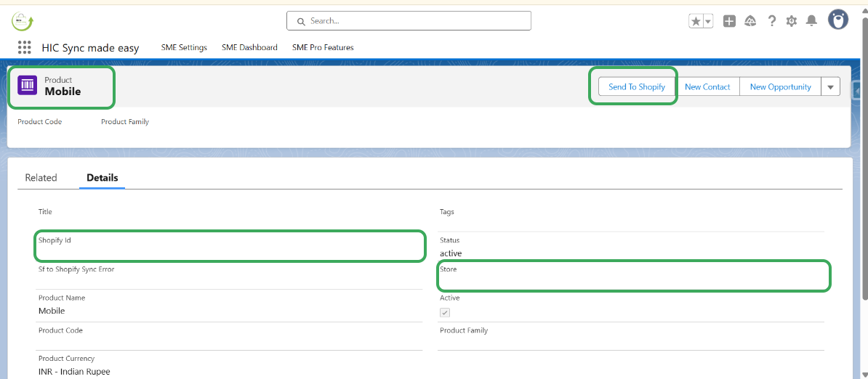The height and width of the screenshot is (379, 868).
Task: Open the Favorites star icon
Action: click(x=696, y=21)
